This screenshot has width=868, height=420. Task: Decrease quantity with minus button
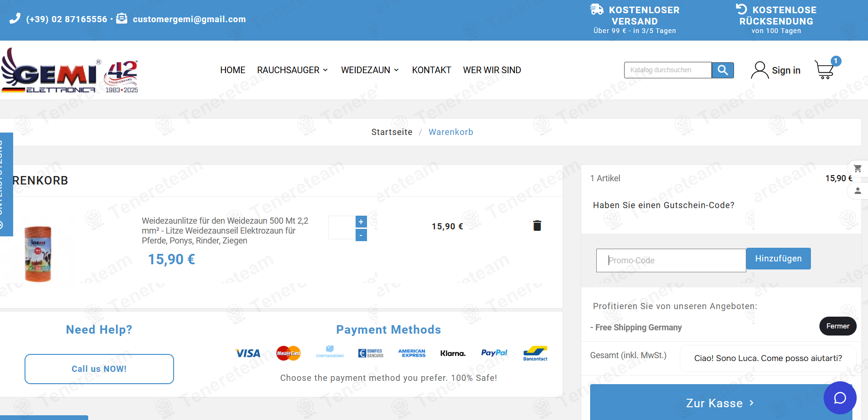361,235
